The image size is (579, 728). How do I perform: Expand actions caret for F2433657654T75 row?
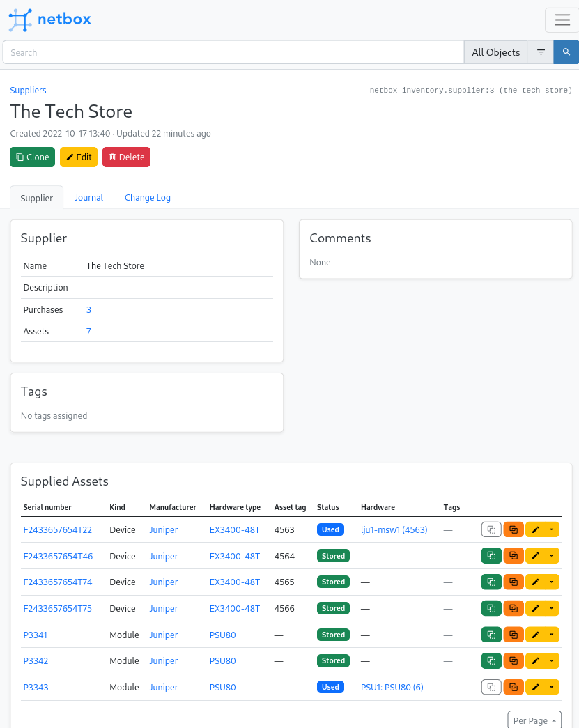[552, 608]
